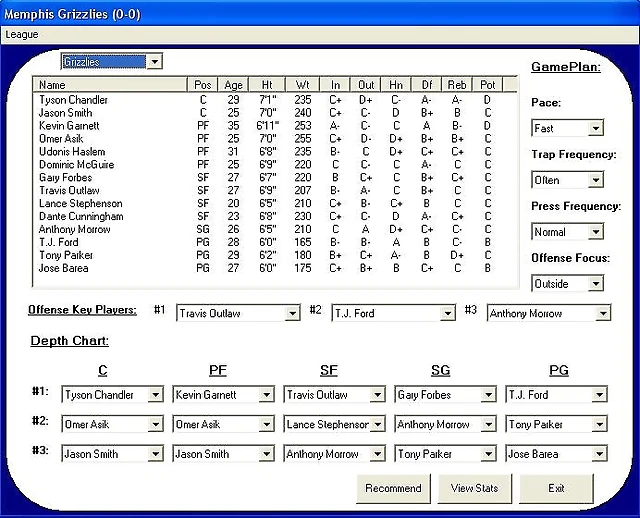
Task: Sort roster by Name column header
Action: 110,84
